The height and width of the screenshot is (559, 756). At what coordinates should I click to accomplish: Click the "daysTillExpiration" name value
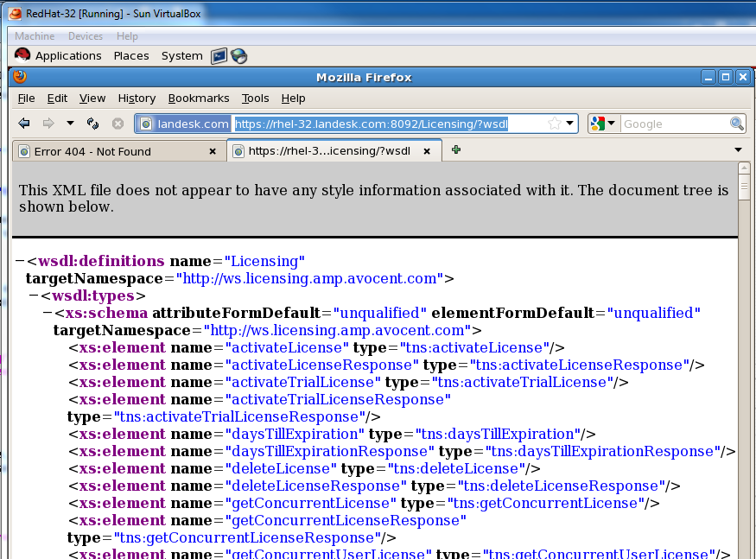click(x=295, y=434)
